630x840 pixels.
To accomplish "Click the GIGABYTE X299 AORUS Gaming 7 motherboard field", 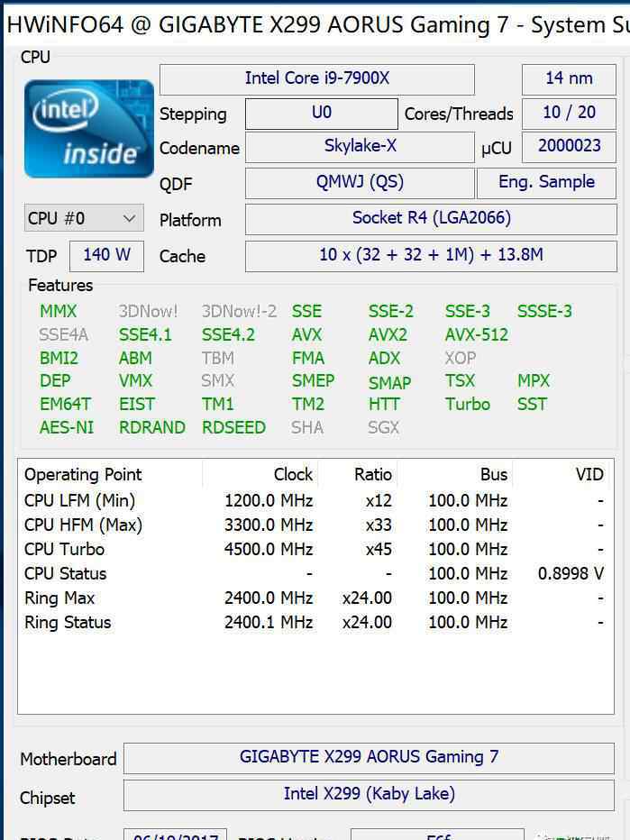I will pos(369,757).
